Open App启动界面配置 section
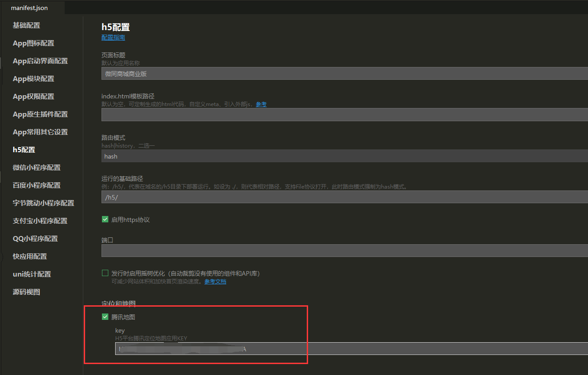Screen dimensions: 588x375 click(40, 61)
